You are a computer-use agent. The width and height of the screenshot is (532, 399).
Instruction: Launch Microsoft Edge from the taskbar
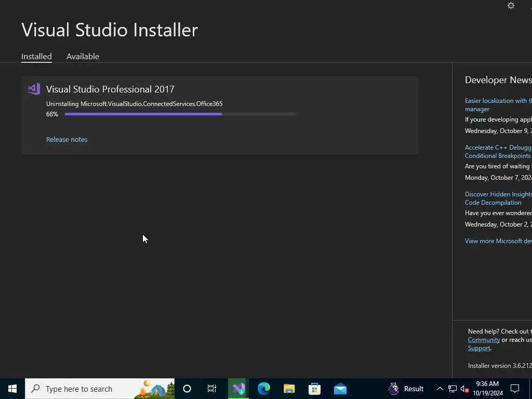point(263,389)
